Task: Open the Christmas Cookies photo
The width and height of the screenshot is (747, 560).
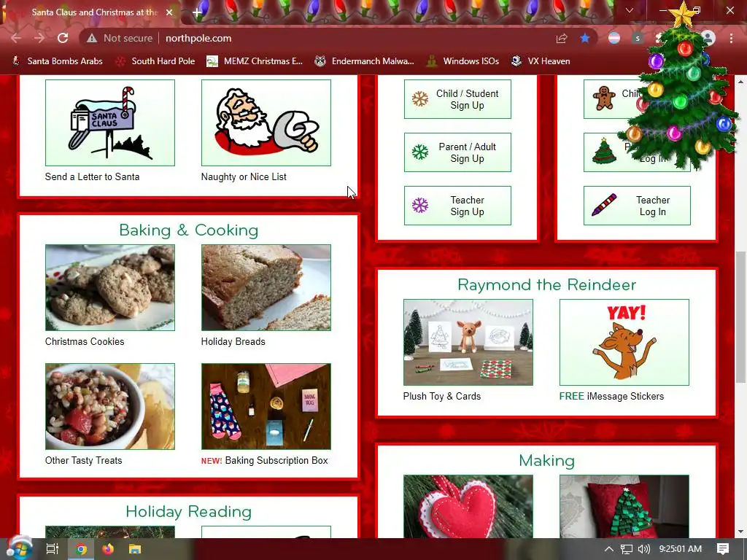Action: (110, 287)
